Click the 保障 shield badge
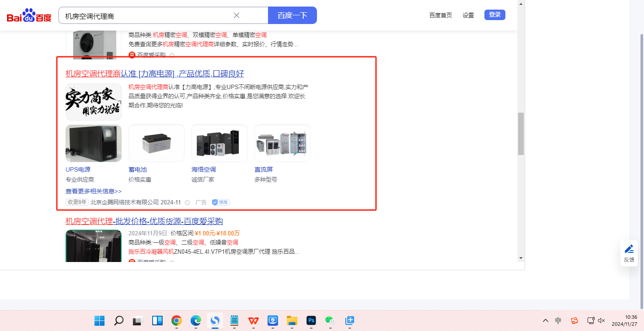 point(221,202)
